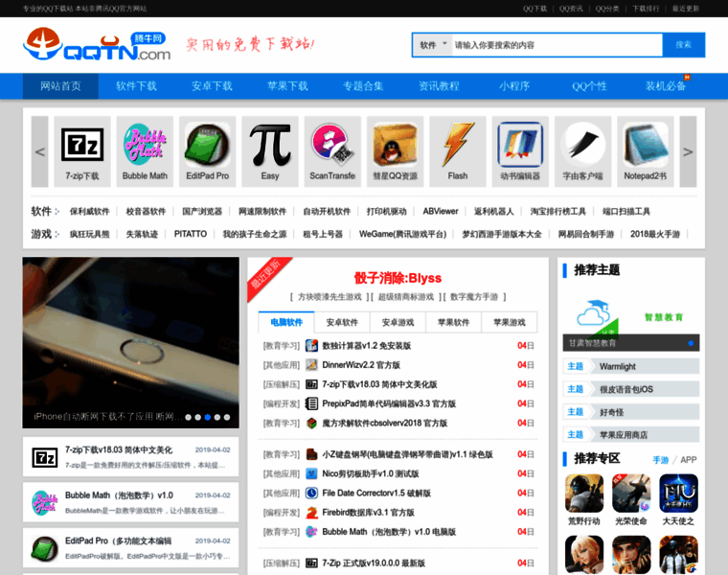Open 下载排行 link in top bar

click(x=646, y=9)
